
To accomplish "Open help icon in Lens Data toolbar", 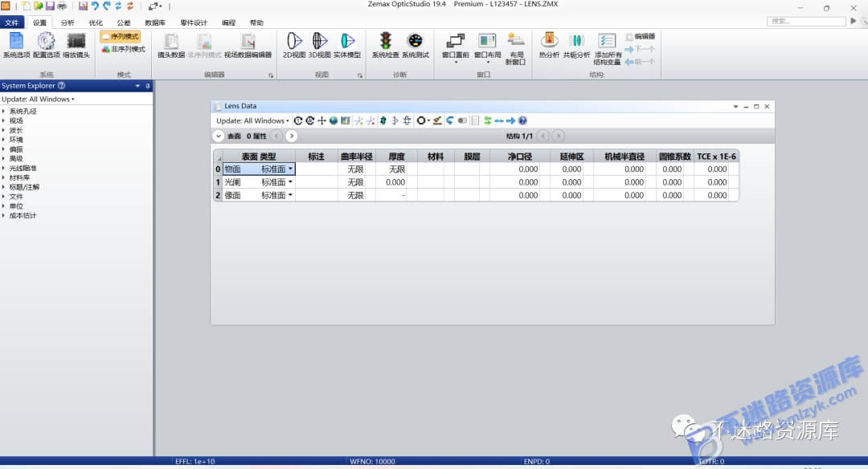I will tap(522, 120).
